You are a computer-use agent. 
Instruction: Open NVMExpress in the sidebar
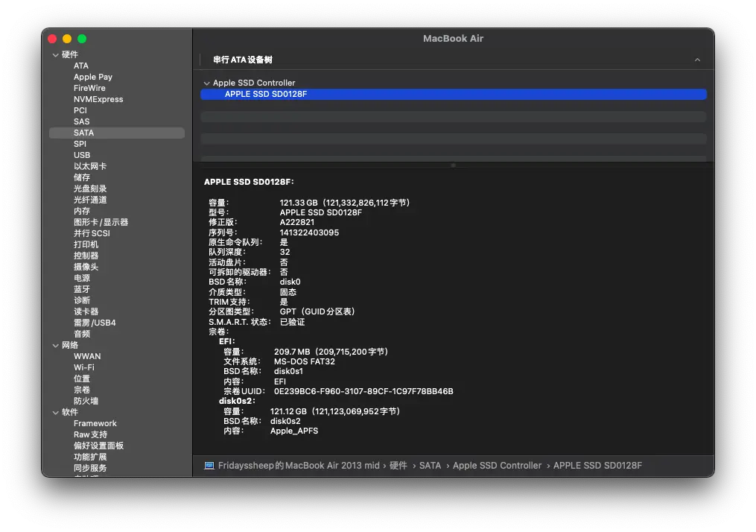pos(98,100)
